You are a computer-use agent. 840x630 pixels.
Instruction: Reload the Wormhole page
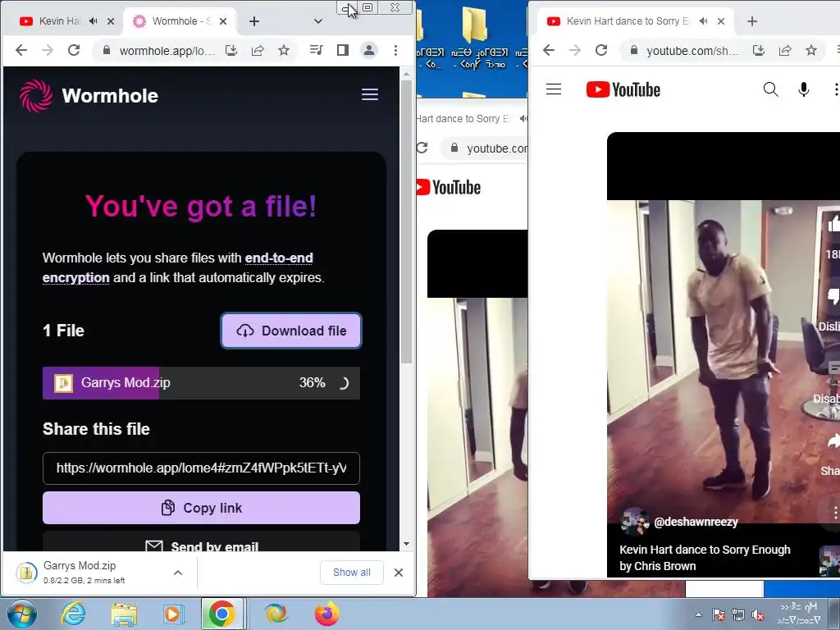[74, 50]
